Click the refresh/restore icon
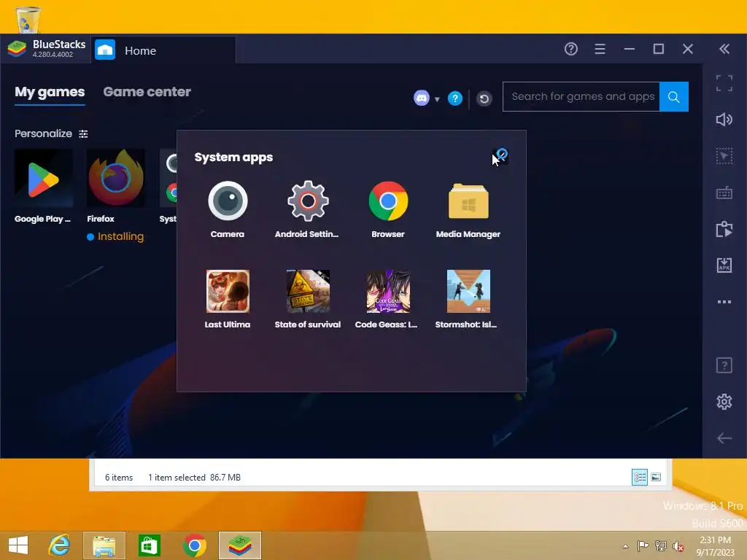Screen dimensions: 747x560 484,98
